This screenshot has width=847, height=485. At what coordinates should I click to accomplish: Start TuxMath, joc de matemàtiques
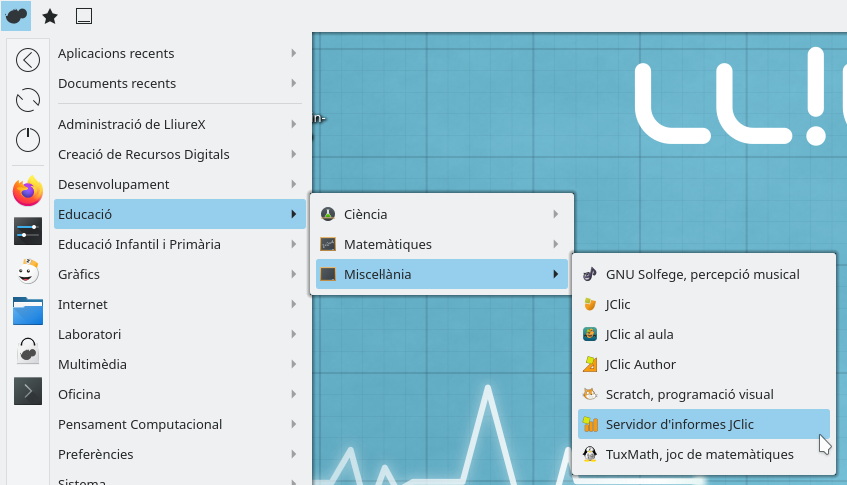tap(699, 454)
